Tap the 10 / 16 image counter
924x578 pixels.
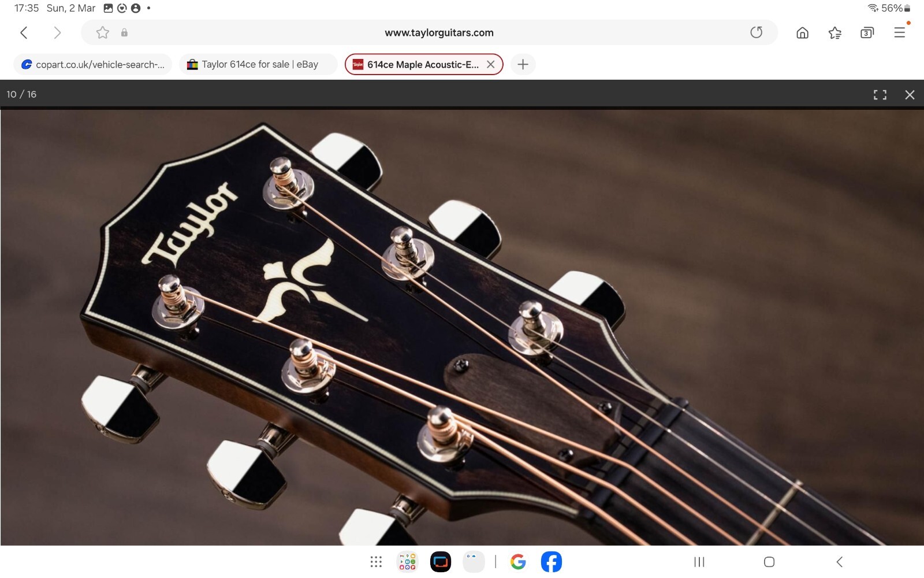pyautogui.click(x=21, y=94)
